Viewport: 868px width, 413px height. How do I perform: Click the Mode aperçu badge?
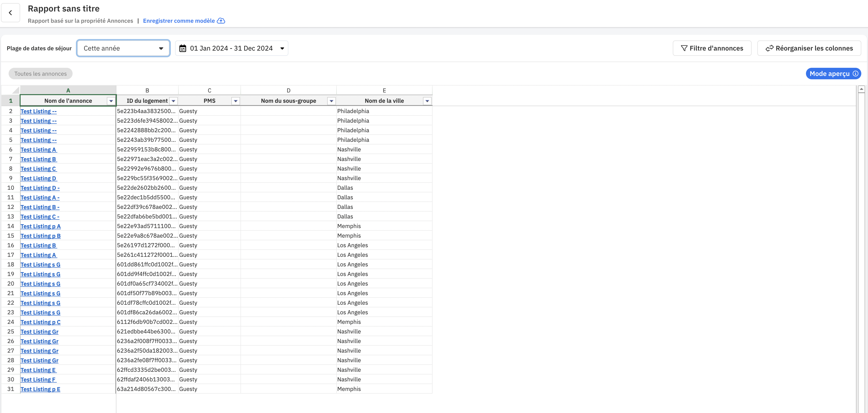[x=833, y=74]
